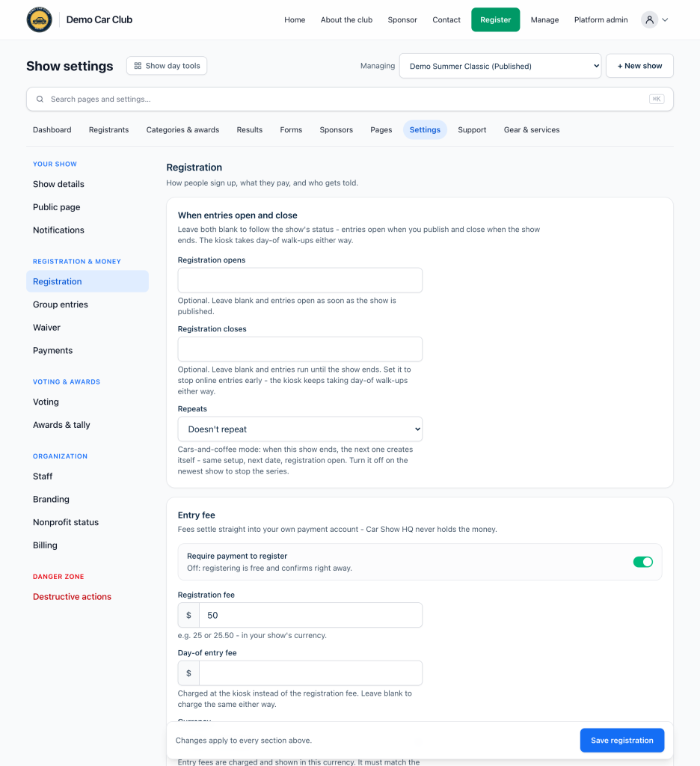The width and height of the screenshot is (700, 766).
Task: Open the Managing show dropdown
Action: [500, 66]
